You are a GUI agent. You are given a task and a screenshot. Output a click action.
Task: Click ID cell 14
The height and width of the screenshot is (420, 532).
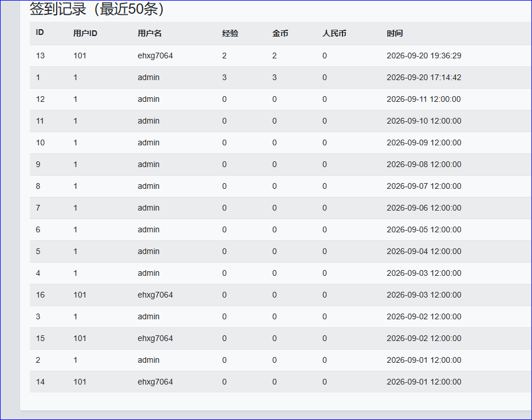pyautogui.click(x=41, y=382)
